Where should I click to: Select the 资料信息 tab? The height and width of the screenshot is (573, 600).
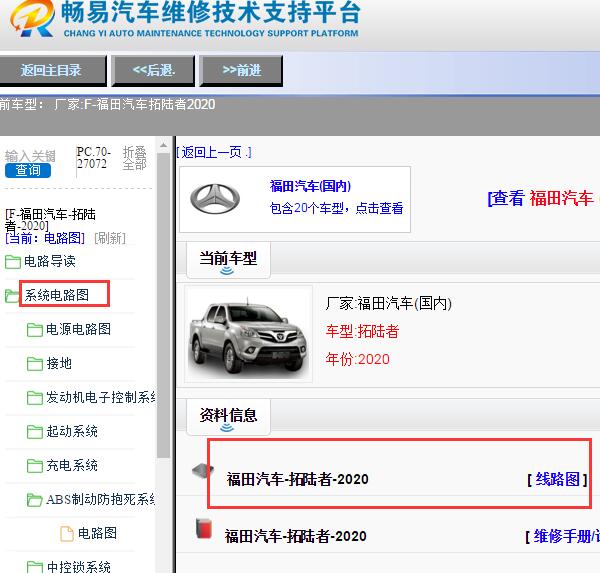pos(228,417)
